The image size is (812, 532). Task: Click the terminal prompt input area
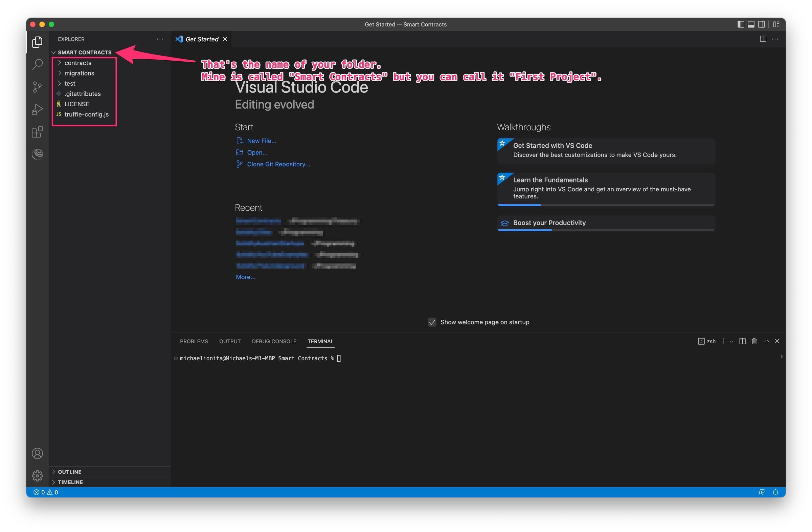click(339, 358)
